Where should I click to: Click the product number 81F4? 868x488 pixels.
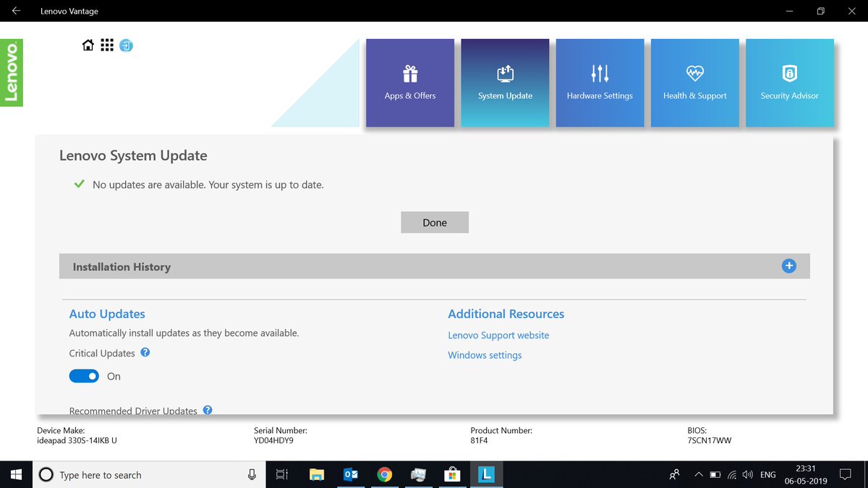click(480, 440)
